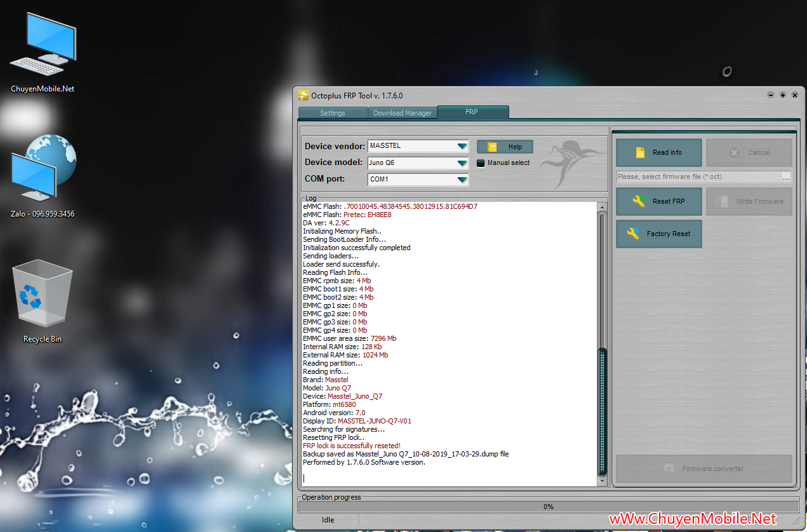Select the FRP tab

pyautogui.click(x=472, y=112)
